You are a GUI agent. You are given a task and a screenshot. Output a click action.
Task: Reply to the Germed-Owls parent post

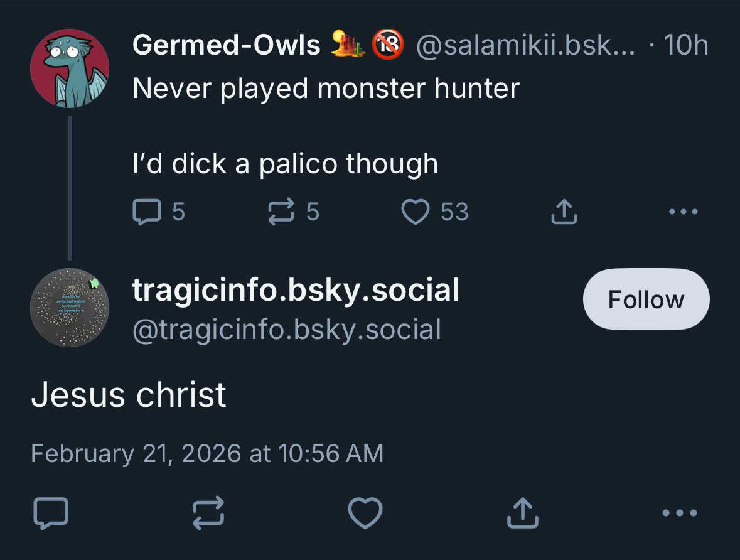[x=147, y=212]
